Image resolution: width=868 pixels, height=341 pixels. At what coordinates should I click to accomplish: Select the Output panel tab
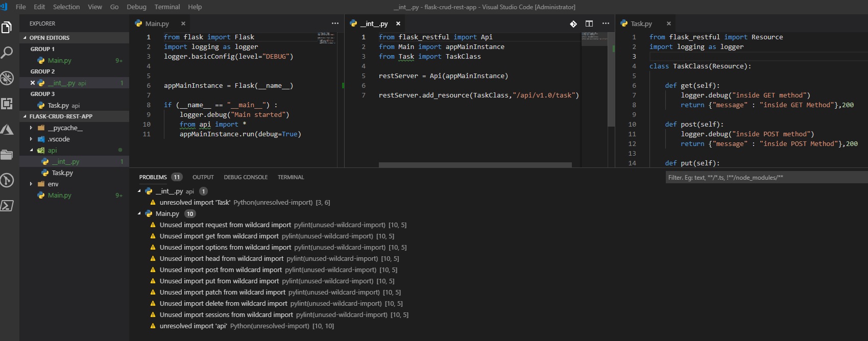click(x=203, y=177)
